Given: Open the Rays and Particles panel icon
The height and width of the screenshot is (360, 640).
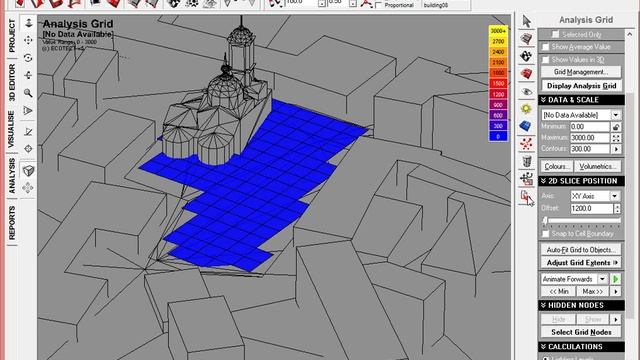Looking at the screenshot, I should 527,144.
